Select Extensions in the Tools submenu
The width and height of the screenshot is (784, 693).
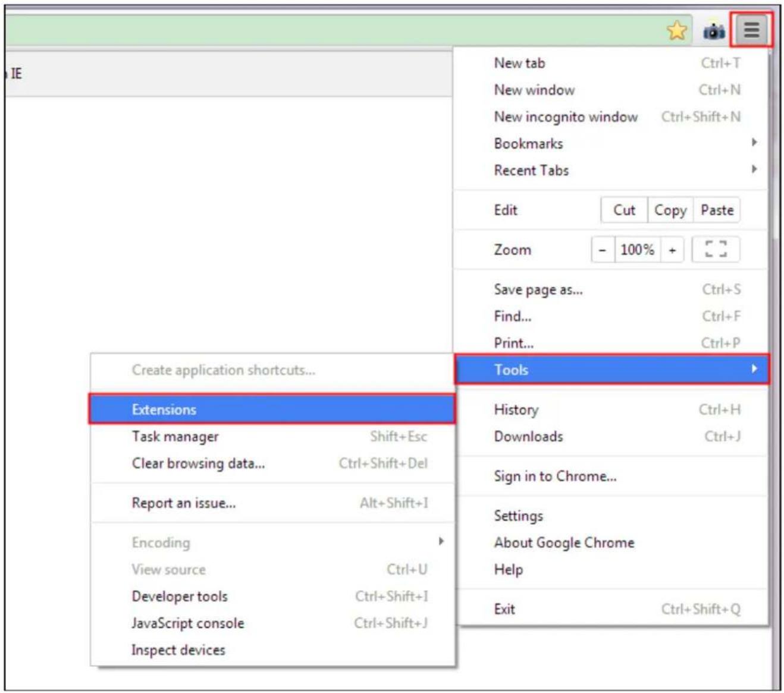272,409
